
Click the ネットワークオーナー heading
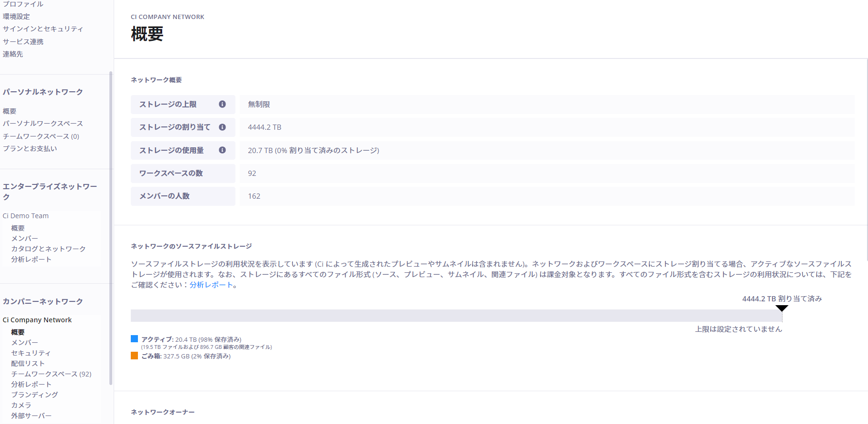(x=163, y=412)
